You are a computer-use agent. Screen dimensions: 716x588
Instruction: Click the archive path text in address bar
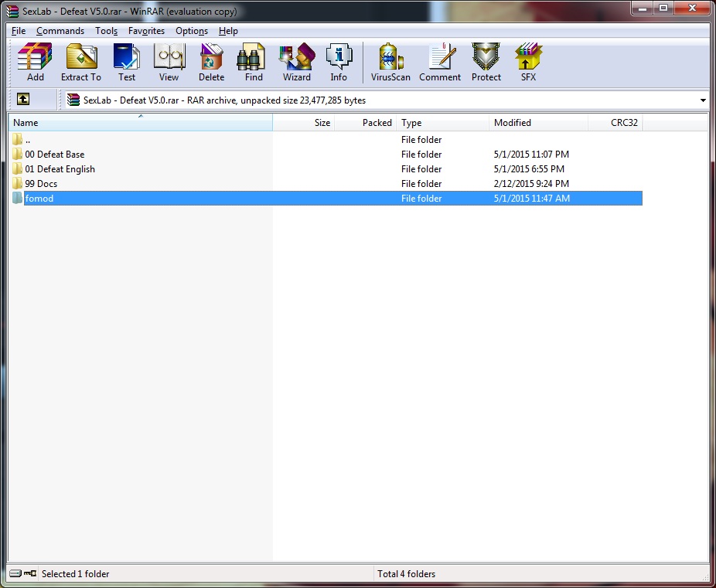(224, 100)
